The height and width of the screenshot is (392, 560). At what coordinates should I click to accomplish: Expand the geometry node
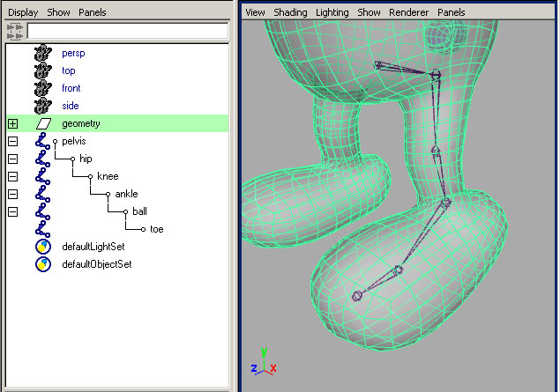(x=12, y=123)
